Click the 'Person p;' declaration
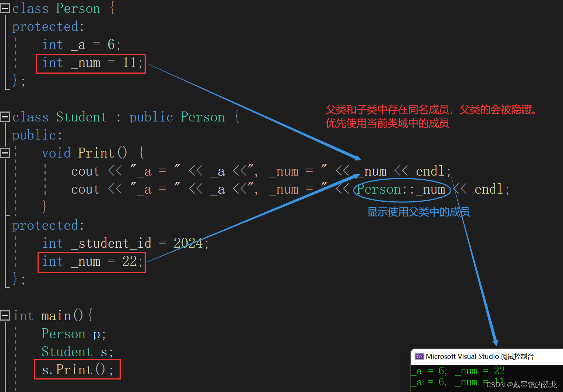Screen dimensions: 563x392 click(74, 334)
